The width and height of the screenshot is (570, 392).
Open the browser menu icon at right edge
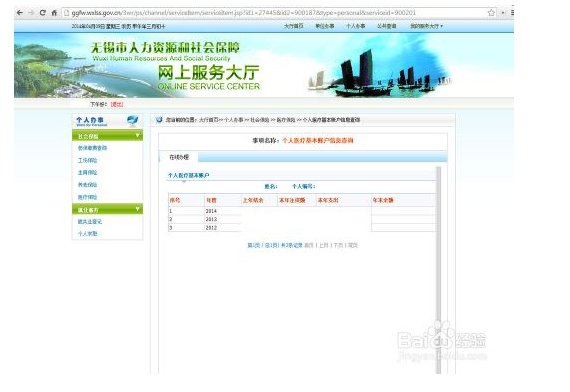click(x=512, y=13)
